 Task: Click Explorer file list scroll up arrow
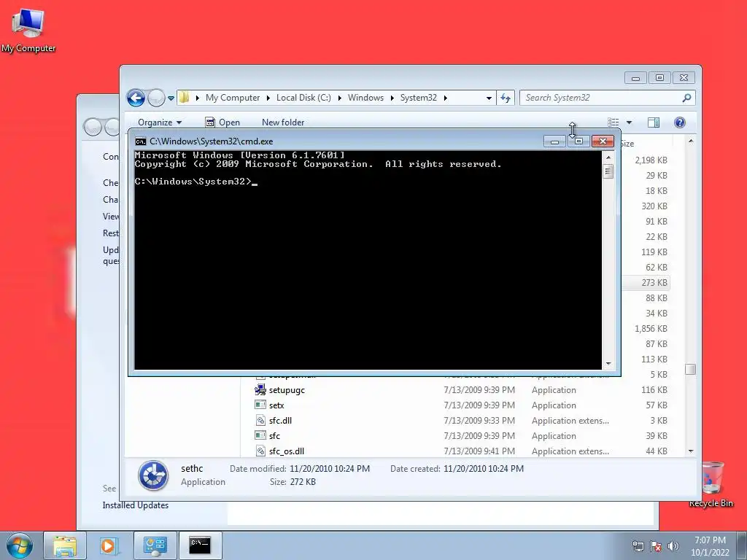tap(691, 141)
